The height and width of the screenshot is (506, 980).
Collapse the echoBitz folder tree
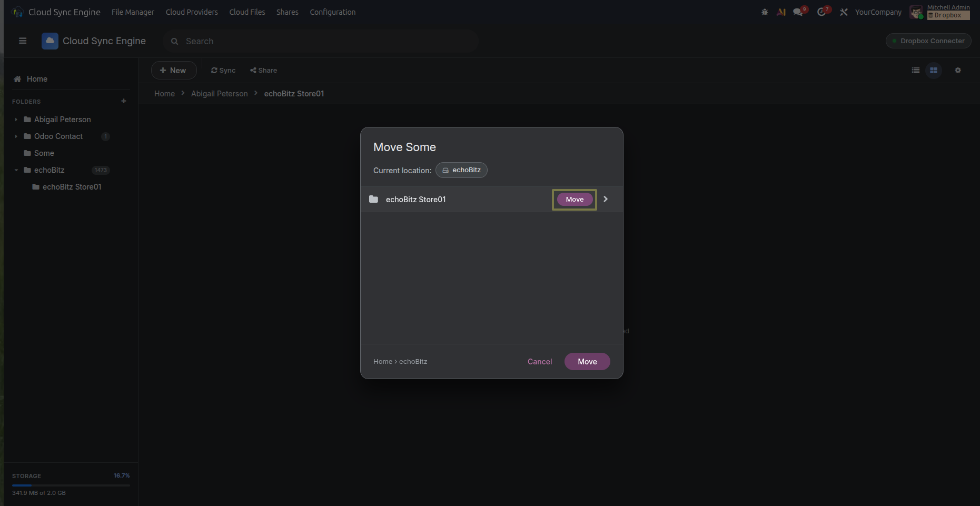(16, 170)
